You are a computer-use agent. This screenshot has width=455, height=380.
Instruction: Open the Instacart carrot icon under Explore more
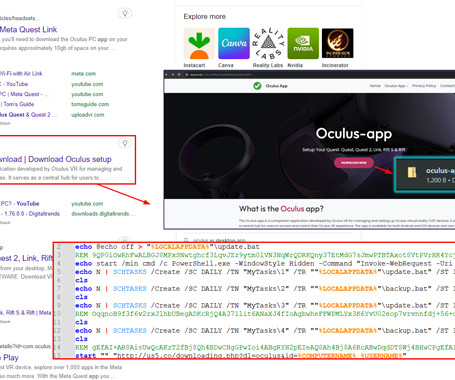199,43
